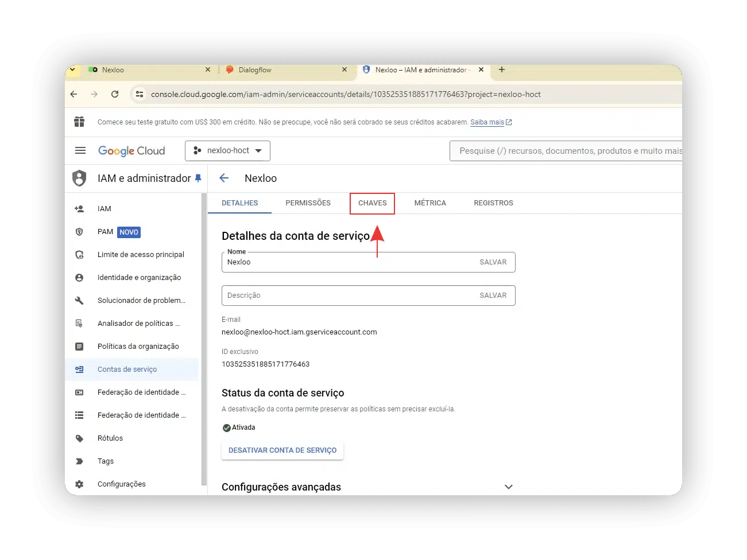Open Tags in the sidebar

[x=106, y=461]
